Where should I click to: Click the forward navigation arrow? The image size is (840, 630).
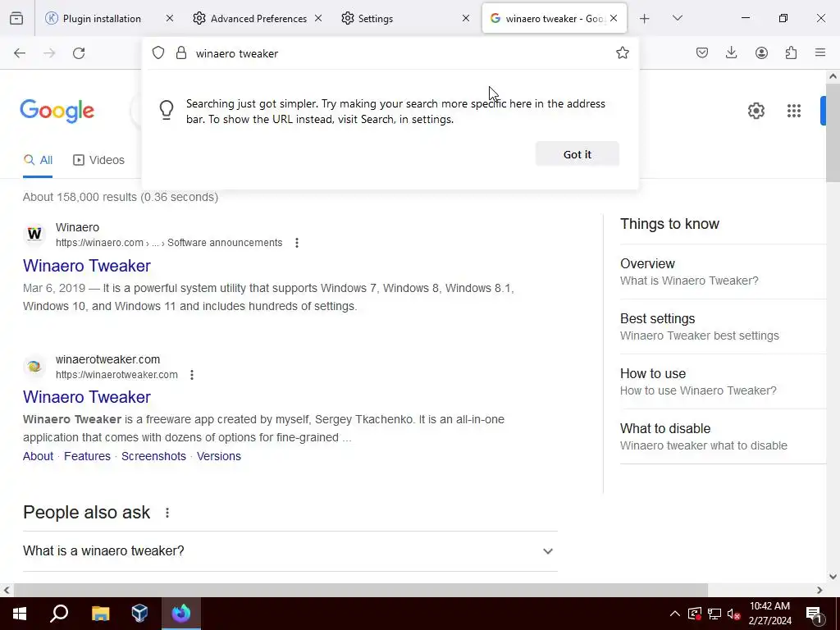coord(49,53)
